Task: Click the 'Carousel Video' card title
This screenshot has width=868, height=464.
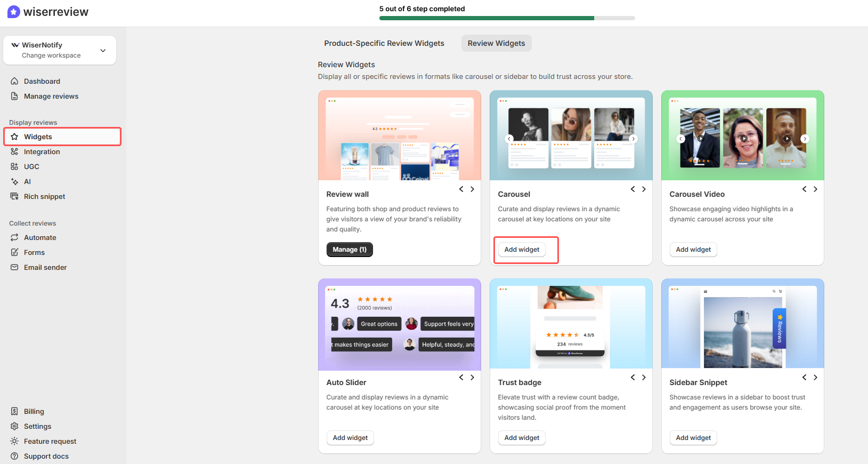Action: click(697, 194)
